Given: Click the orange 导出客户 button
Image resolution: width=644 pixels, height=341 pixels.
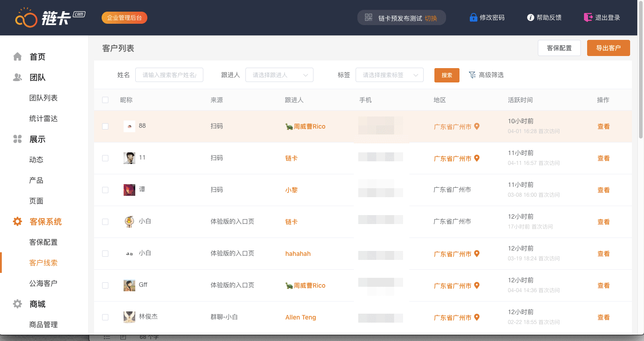Looking at the screenshot, I should tap(608, 48).
